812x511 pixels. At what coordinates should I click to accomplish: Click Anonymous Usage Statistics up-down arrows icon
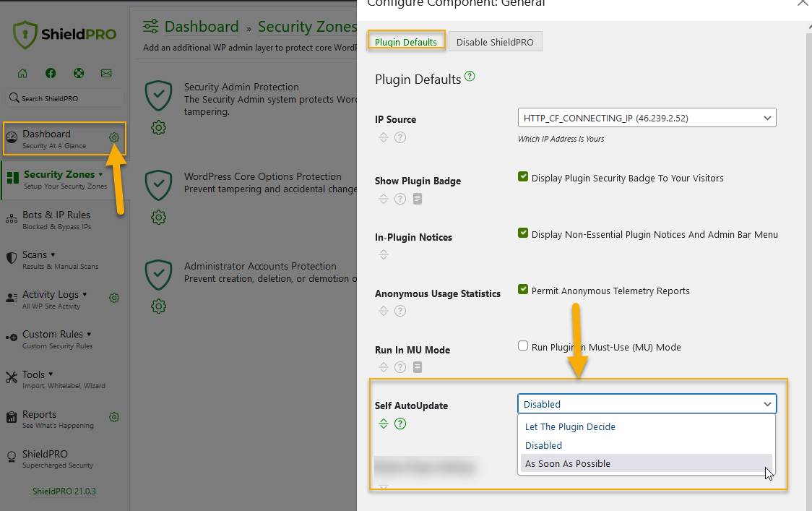click(x=383, y=311)
